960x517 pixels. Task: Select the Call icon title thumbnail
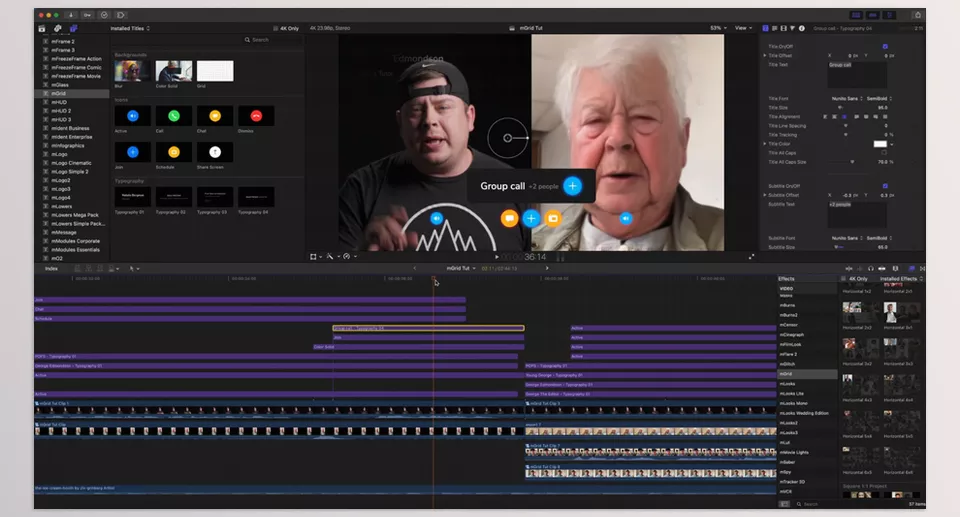pos(174,116)
